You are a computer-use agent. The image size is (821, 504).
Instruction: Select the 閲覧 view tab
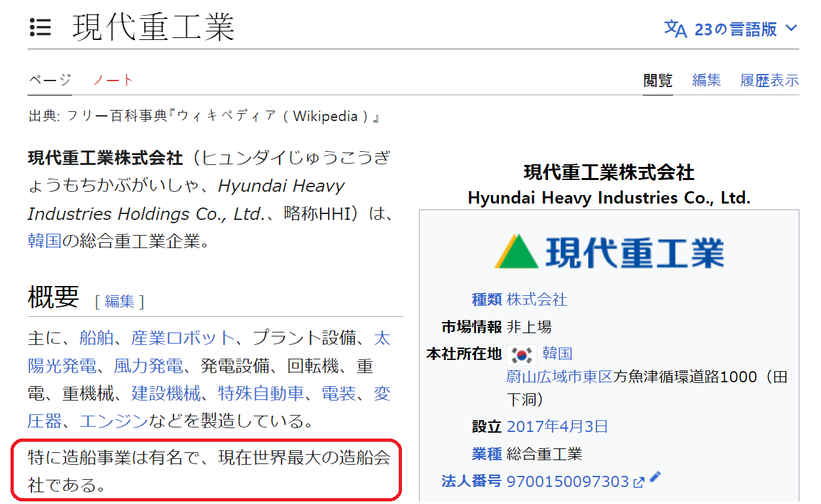657,81
